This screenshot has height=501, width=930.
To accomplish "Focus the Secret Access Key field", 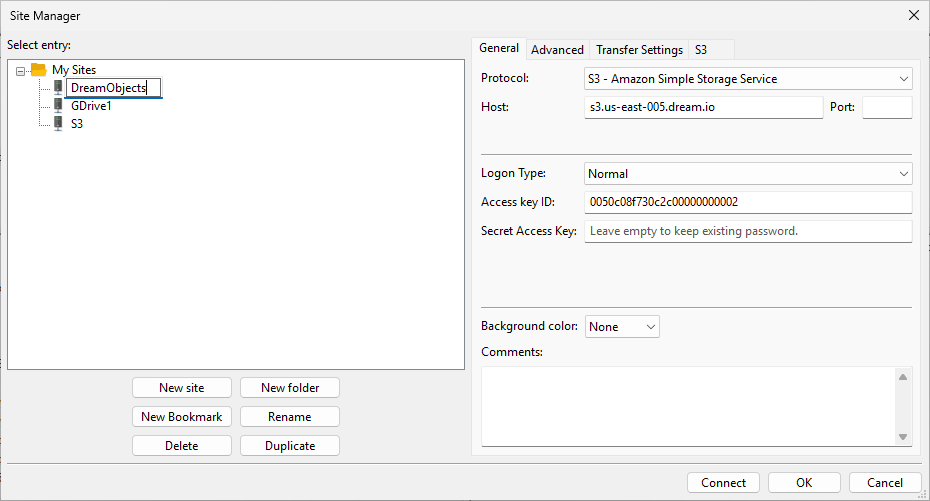I will [x=747, y=231].
